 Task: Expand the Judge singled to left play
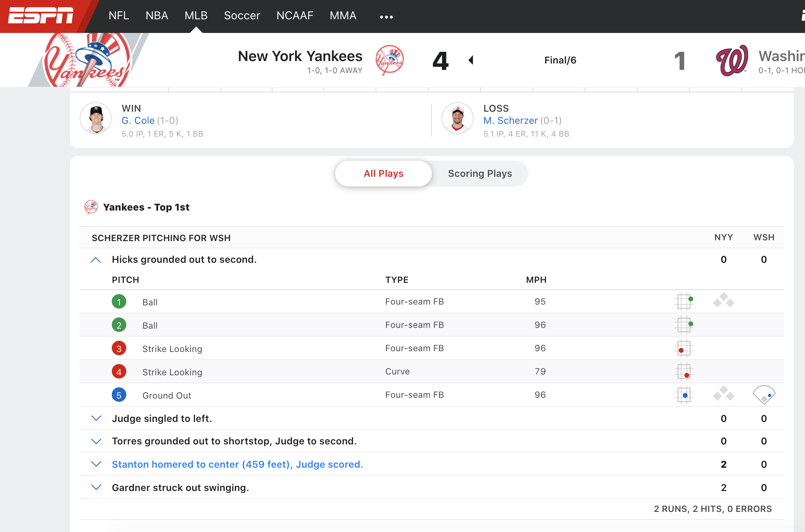96,418
